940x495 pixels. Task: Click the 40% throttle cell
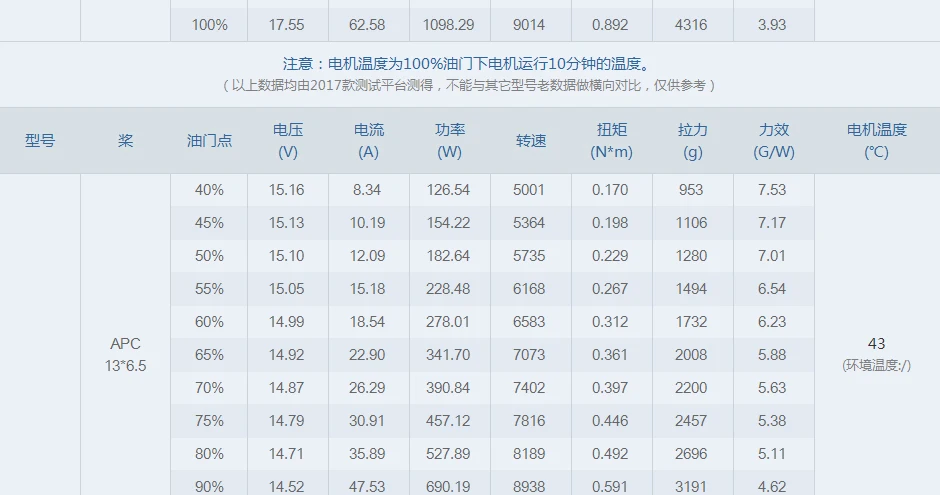(209, 190)
